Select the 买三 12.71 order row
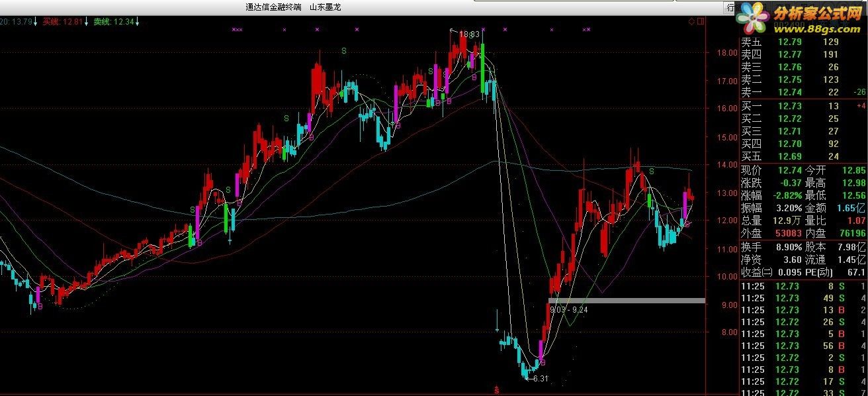Viewport: 868px width, 396px height. click(803, 131)
